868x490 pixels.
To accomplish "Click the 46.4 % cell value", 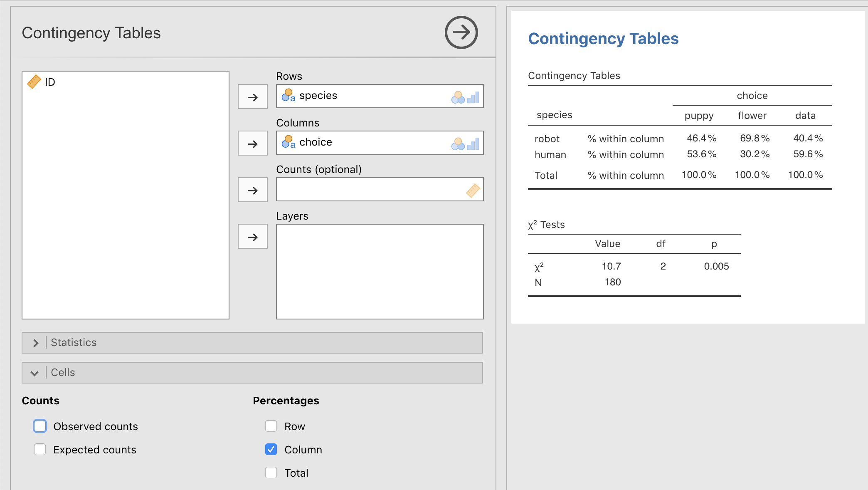I will [701, 138].
